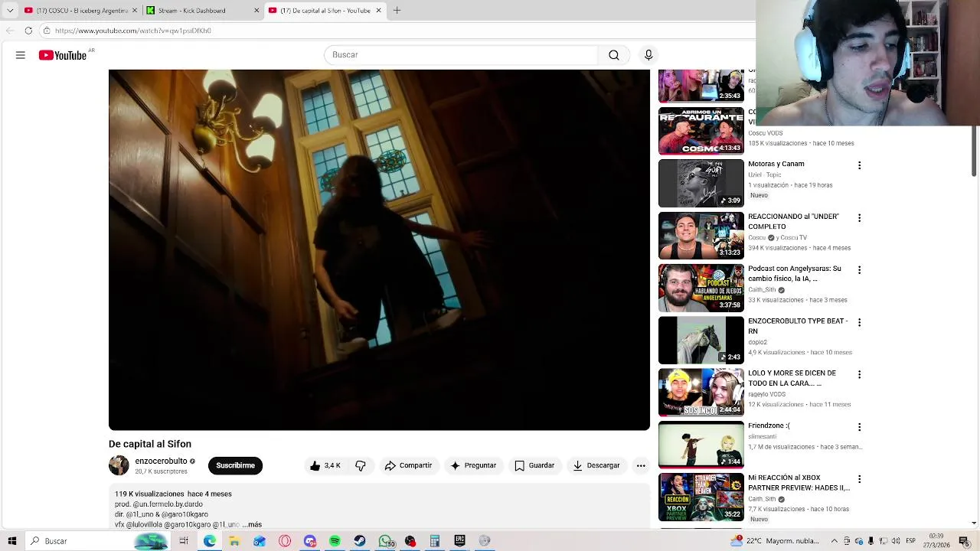Open WhatsApp from the taskbar
Viewport: 980px width, 551px height.
coord(385,541)
